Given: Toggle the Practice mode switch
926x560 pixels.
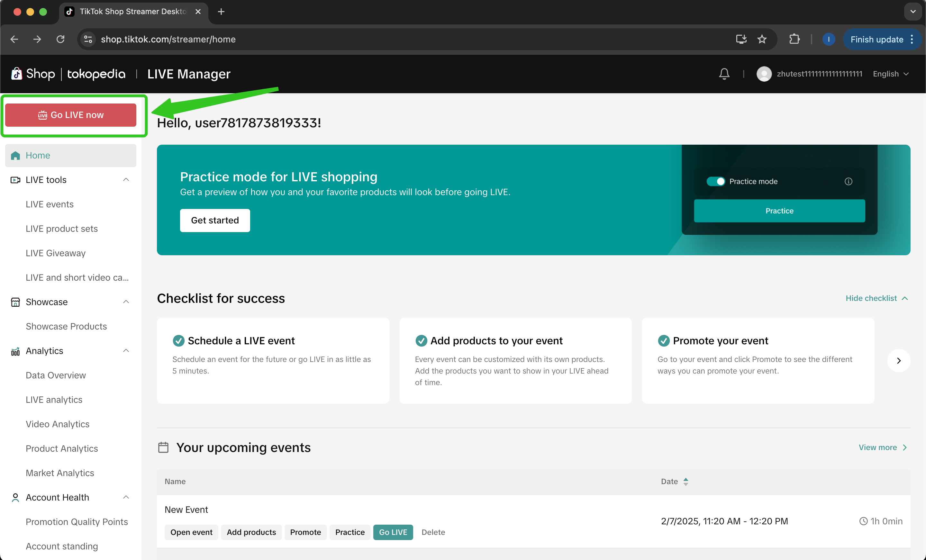Looking at the screenshot, I should pyautogui.click(x=715, y=182).
